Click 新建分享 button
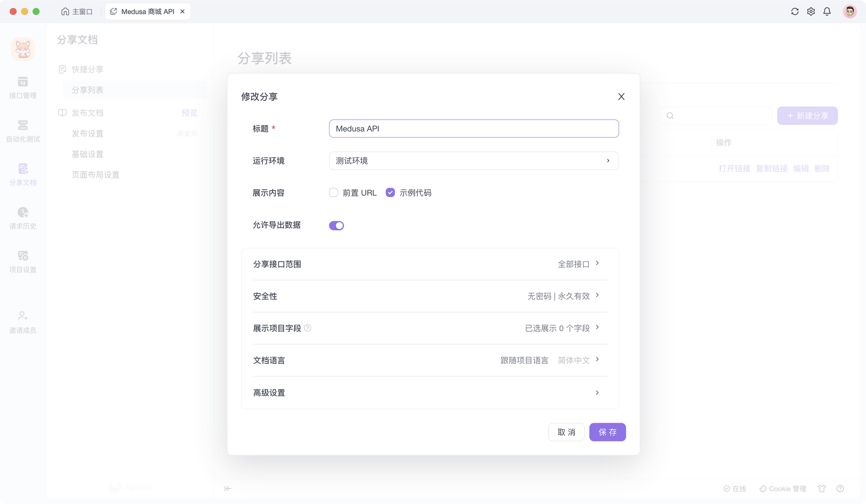 click(x=808, y=116)
